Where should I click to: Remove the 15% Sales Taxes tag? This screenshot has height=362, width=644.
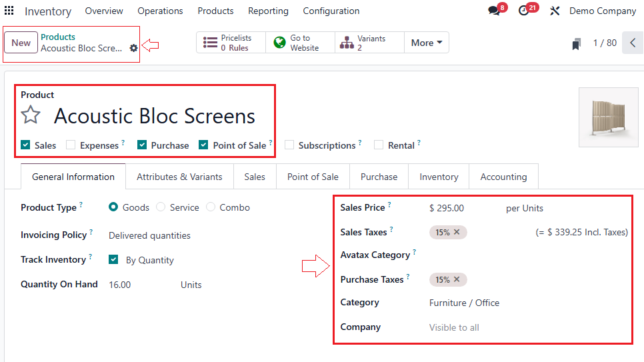click(x=457, y=232)
